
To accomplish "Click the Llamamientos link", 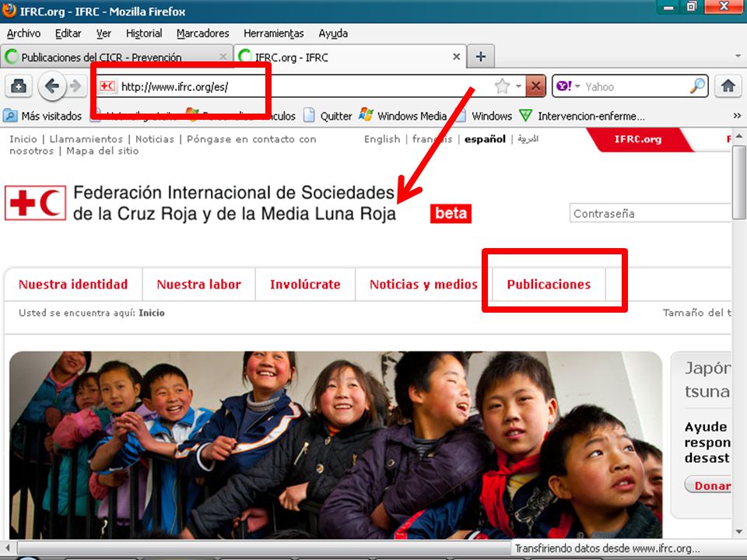I will click(x=86, y=139).
